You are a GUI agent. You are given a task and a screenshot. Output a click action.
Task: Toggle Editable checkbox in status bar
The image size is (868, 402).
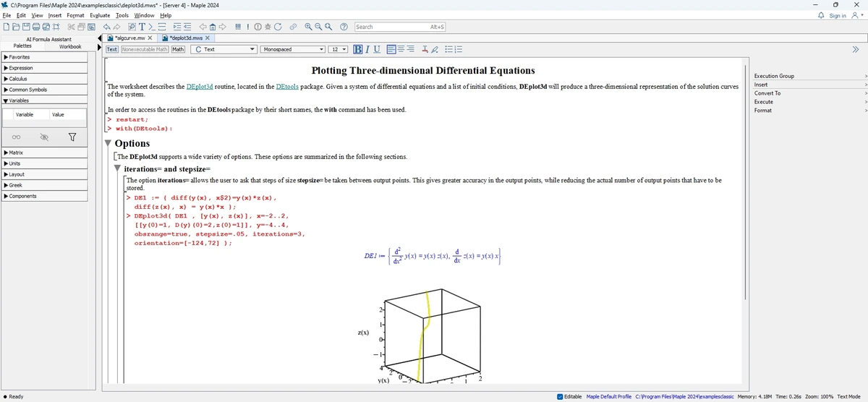[561, 396]
